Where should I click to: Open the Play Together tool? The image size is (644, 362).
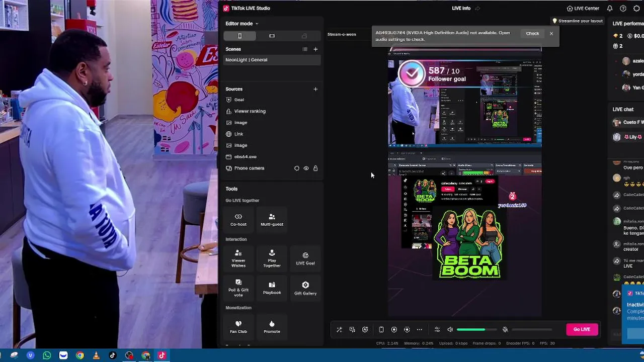272,258
